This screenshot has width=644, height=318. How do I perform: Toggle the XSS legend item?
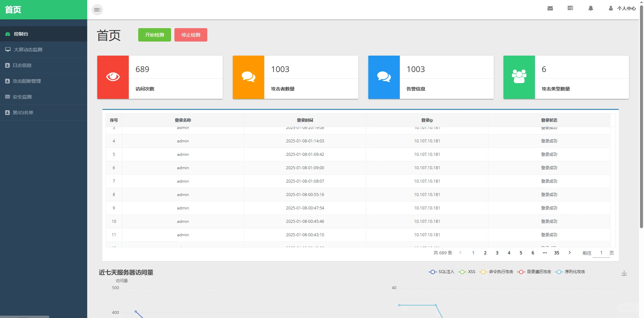(463, 272)
